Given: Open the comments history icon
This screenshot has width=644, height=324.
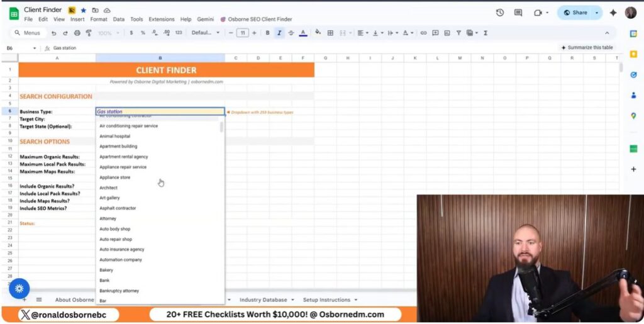Looking at the screenshot, I should pos(518,13).
